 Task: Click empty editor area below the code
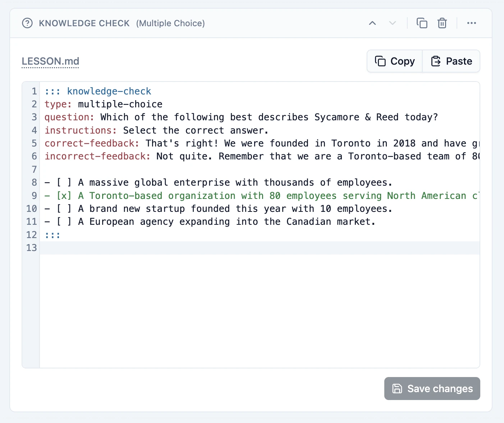pyautogui.click(x=260, y=311)
